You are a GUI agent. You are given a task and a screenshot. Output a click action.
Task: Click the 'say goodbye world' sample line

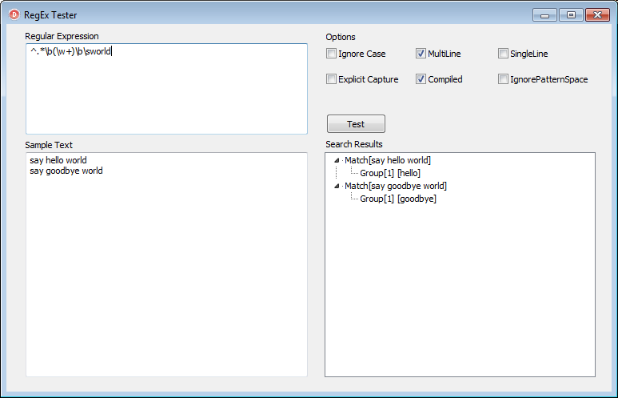(x=66, y=171)
